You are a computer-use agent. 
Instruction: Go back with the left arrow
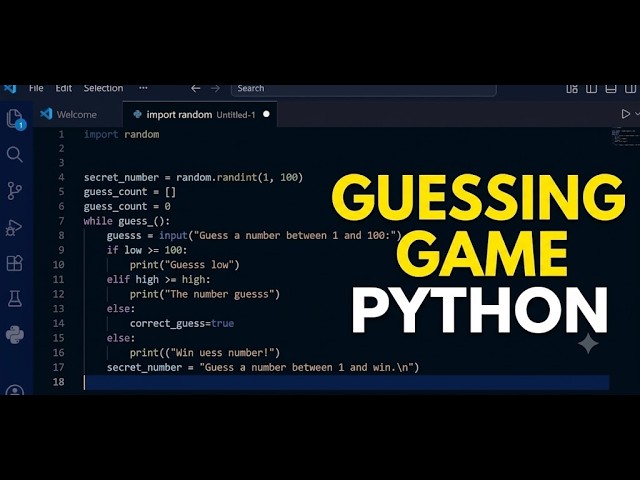pyautogui.click(x=196, y=89)
